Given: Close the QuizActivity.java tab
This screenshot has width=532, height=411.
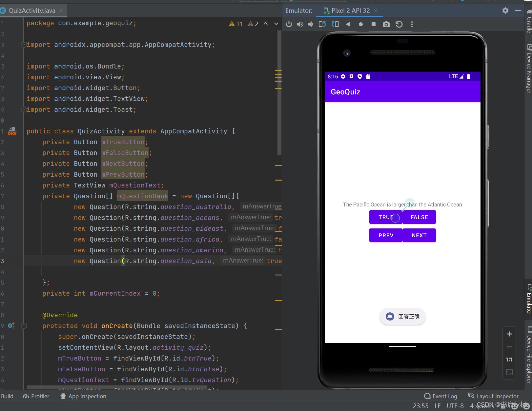Looking at the screenshot, I should point(61,10).
